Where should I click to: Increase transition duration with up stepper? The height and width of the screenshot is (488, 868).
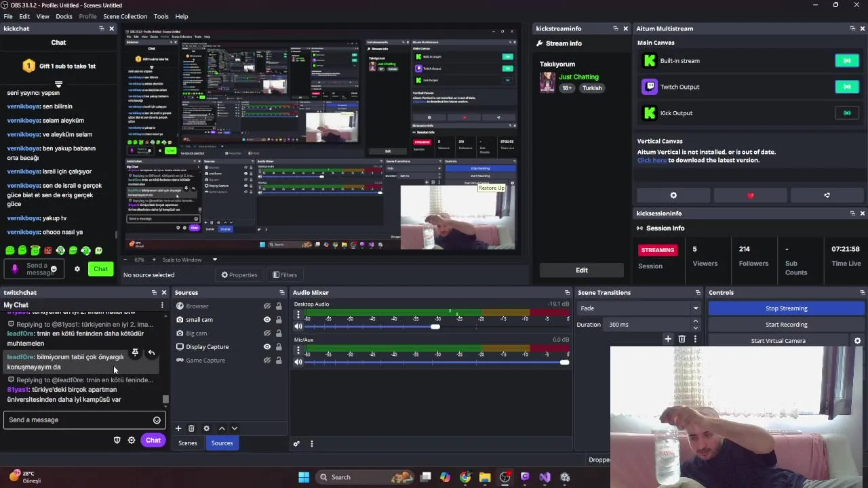tap(696, 321)
